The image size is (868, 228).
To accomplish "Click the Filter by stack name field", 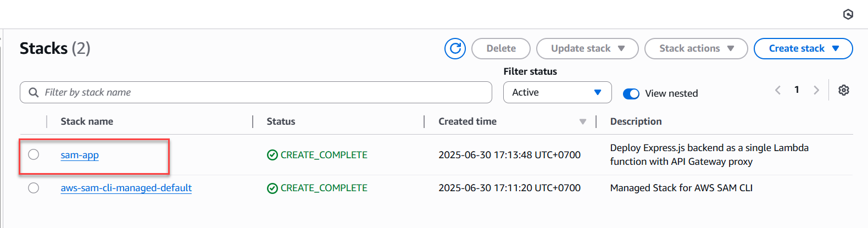I will [x=255, y=92].
